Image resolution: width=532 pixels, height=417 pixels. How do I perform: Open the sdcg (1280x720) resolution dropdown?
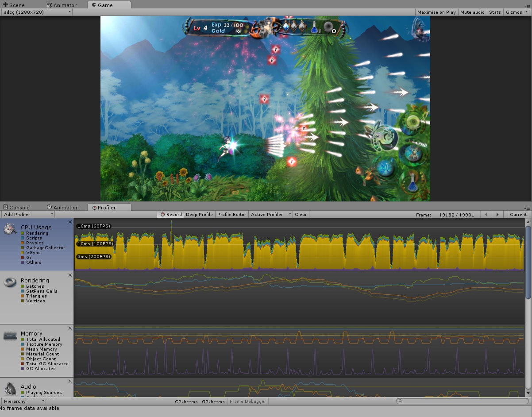pos(37,12)
